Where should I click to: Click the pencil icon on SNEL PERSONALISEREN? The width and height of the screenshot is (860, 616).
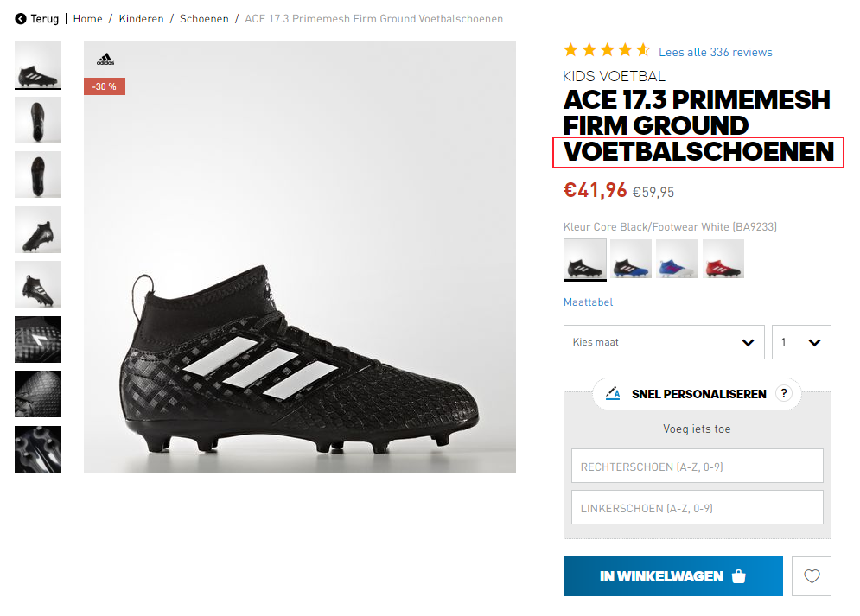pyautogui.click(x=615, y=393)
